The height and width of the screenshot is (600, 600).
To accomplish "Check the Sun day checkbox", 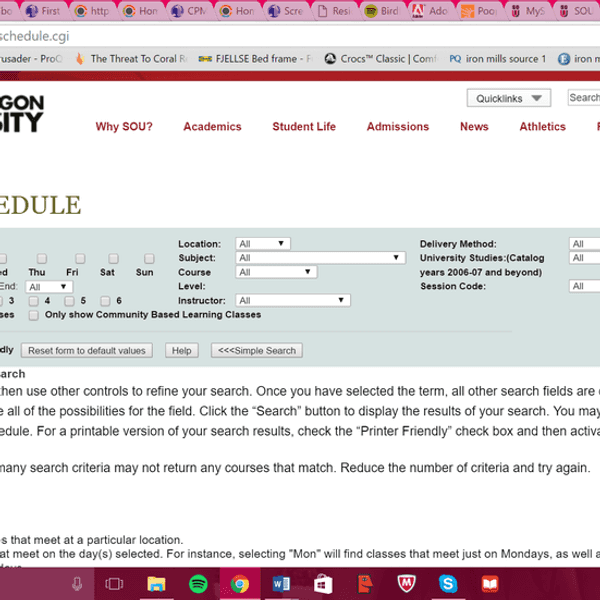I will click(149, 259).
